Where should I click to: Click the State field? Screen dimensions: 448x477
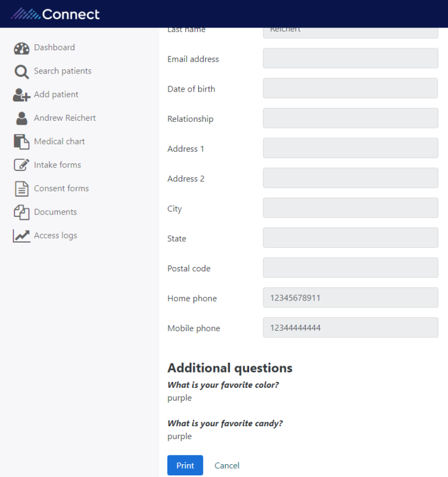[x=351, y=237]
